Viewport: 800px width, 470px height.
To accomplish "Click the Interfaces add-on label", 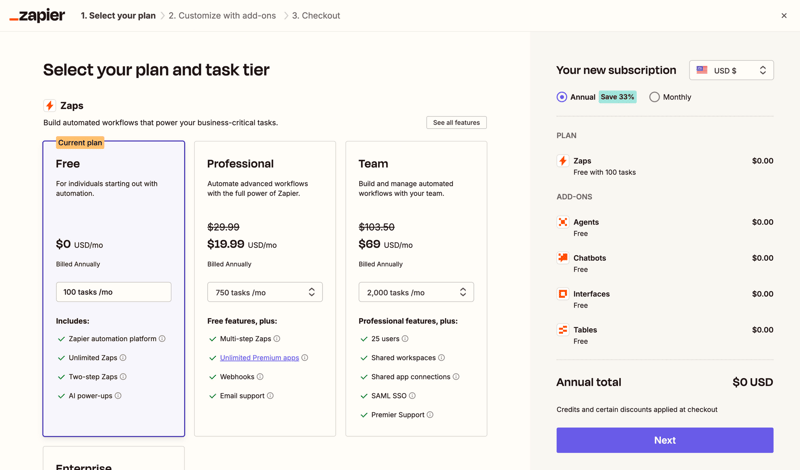I will (x=591, y=294).
